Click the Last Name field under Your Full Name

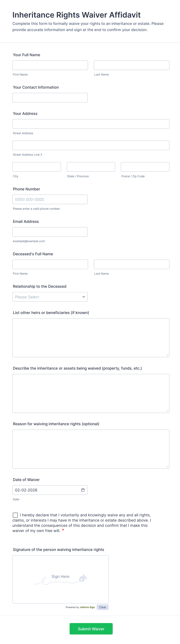[x=131, y=65]
